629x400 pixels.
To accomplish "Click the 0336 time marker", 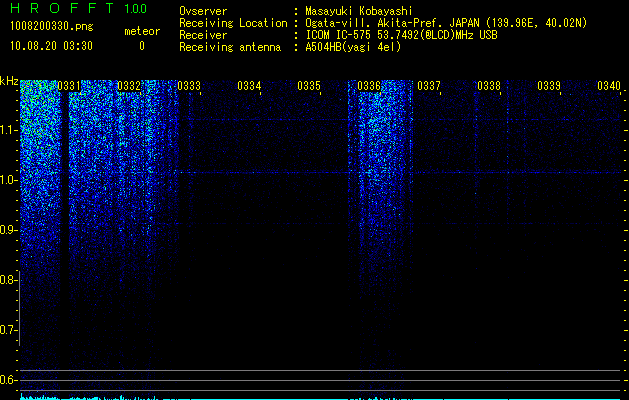I will pyautogui.click(x=369, y=86).
